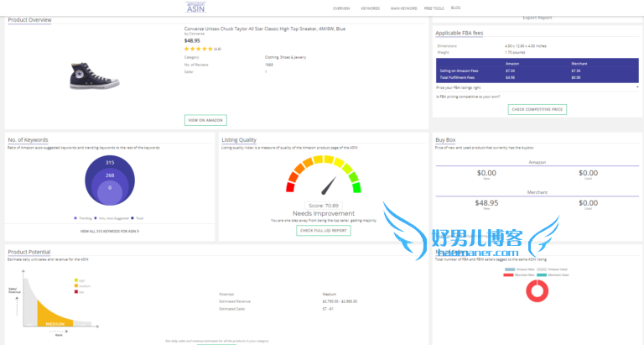Visit the BLOG nav link

pyautogui.click(x=455, y=8)
